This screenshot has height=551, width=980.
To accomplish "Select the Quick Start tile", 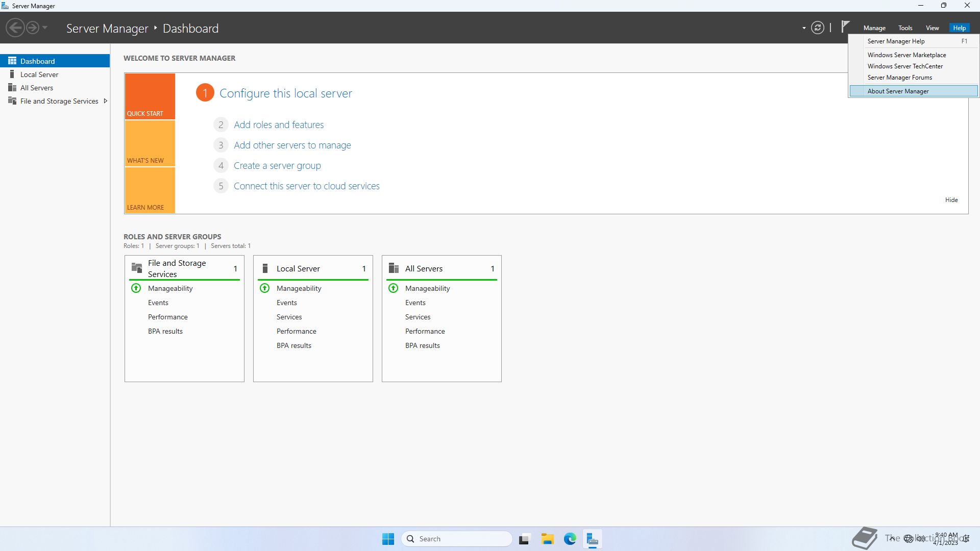I will 150,96.
